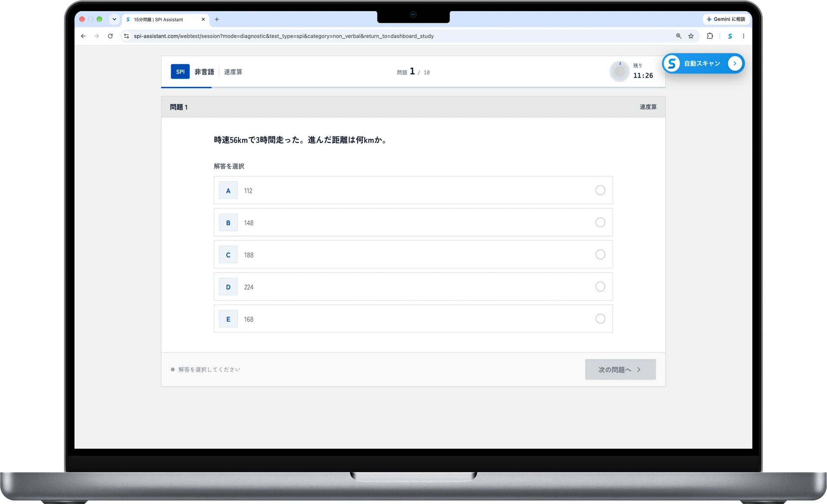Viewport: 827px width, 504px height.
Task: Click the 次の問題へ button
Action: click(x=620, y=369)
